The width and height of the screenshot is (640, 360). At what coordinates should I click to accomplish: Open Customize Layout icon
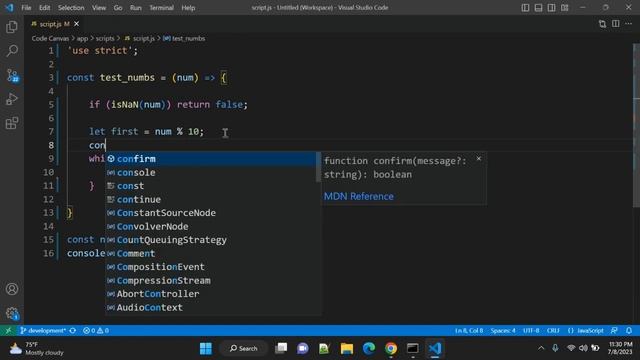[564, 8]
